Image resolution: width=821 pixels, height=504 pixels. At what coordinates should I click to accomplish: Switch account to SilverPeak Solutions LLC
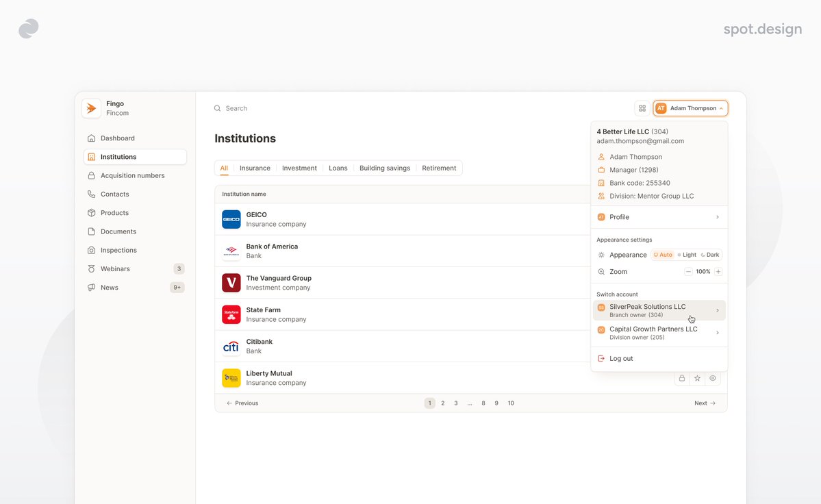coord(659,310)
